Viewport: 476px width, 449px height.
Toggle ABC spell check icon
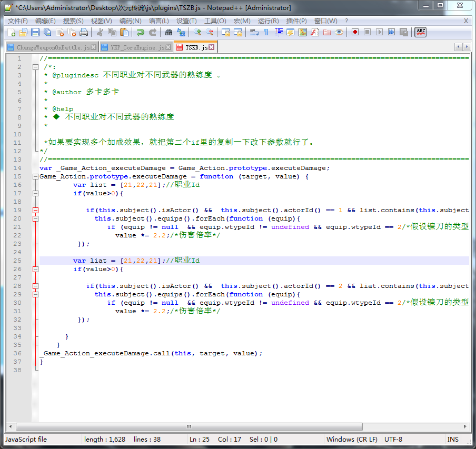coord(420,32)
